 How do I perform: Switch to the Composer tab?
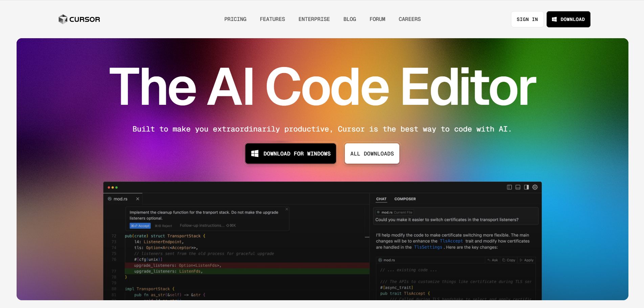click(405, 199)
